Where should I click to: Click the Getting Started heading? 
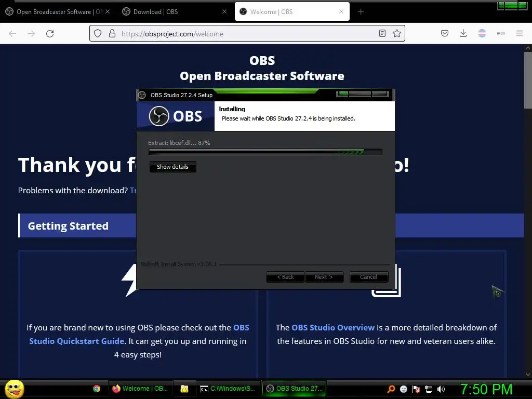coord(68,226)
